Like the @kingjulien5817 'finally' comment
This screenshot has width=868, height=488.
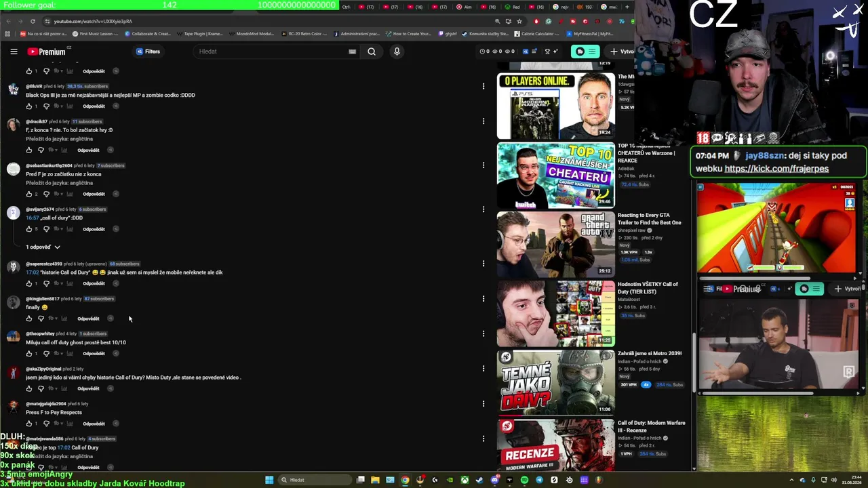click(x=29, y=319)
